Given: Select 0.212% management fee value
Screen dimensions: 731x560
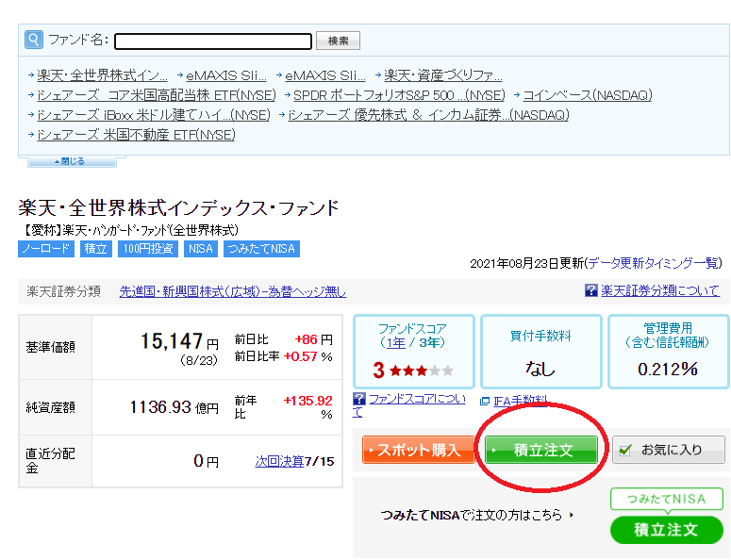Looking at the screenshot, I should coord(668,369).
